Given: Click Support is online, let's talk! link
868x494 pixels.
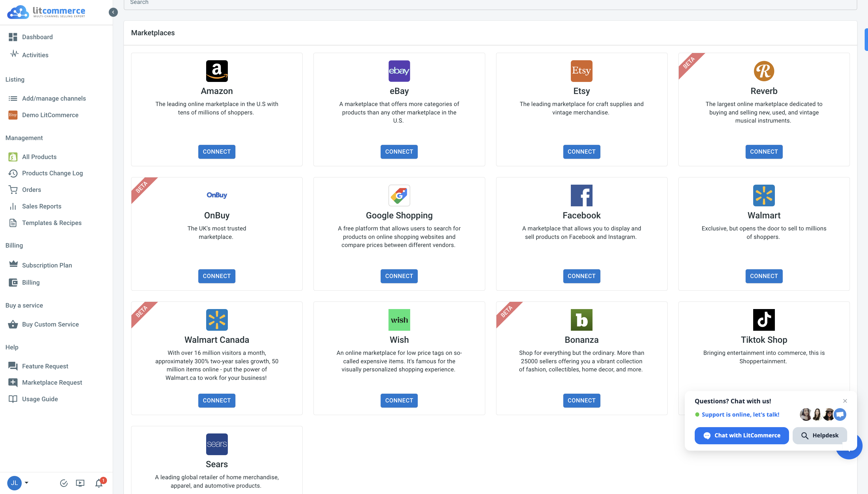Looking at the screenshot, I should tap(741, 414).
